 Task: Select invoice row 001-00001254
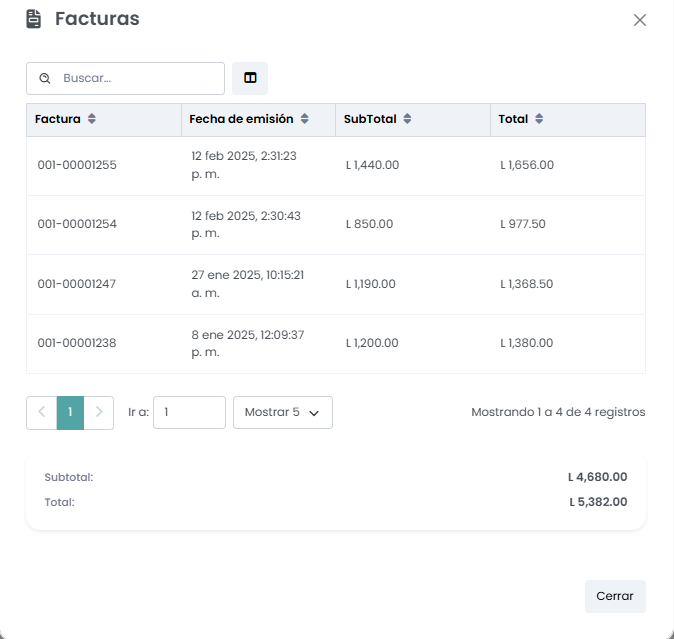click(77, 224)
